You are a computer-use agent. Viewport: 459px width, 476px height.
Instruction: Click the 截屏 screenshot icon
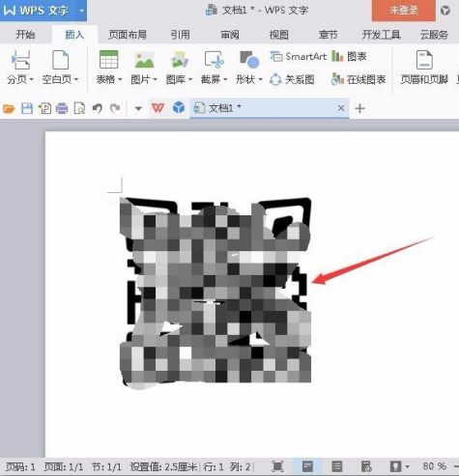(215, 60)
